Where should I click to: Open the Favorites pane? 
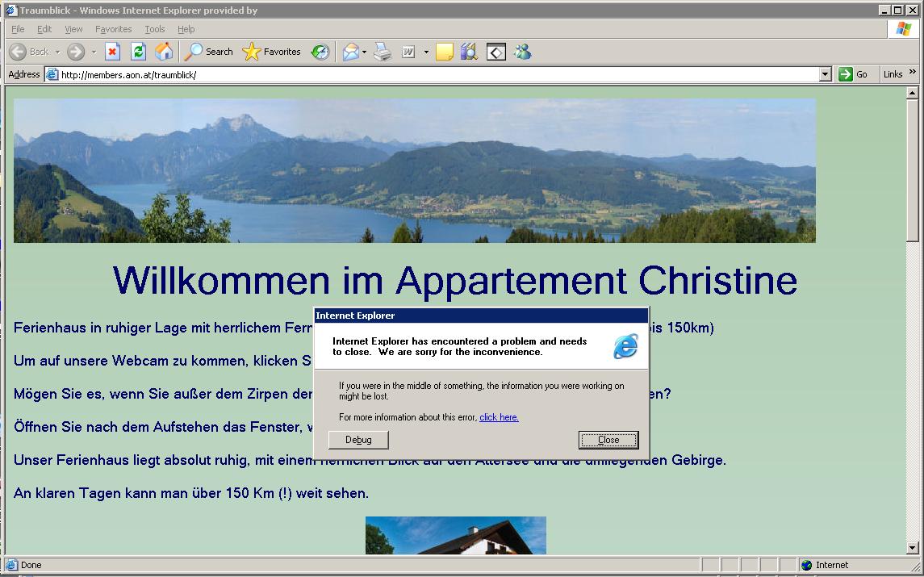coord(272,52)
